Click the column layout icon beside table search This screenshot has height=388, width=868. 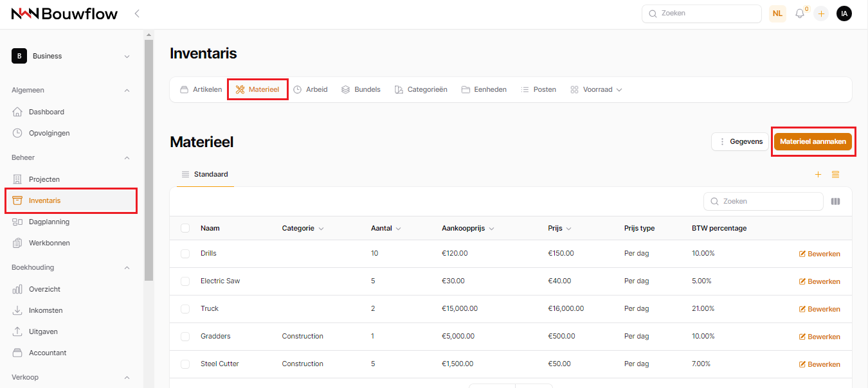[x=835, y=201]
